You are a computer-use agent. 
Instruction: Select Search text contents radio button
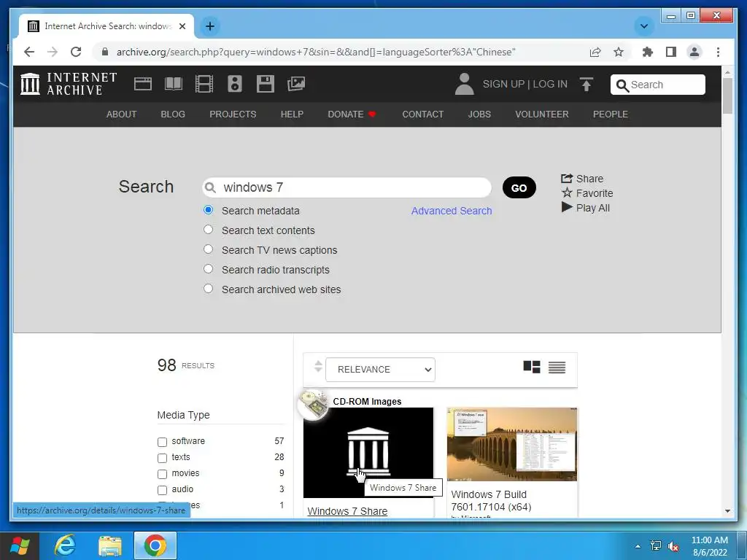(208, 229)
